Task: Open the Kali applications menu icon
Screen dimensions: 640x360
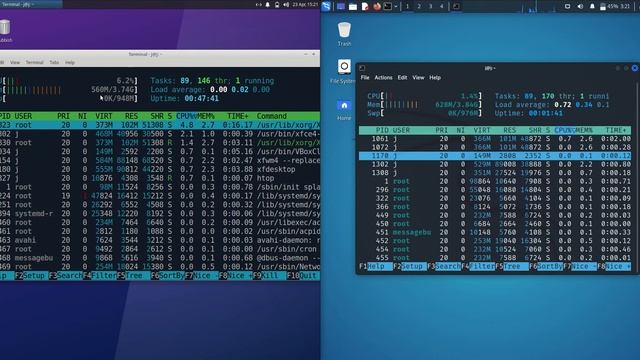Action: pos(326,6)
